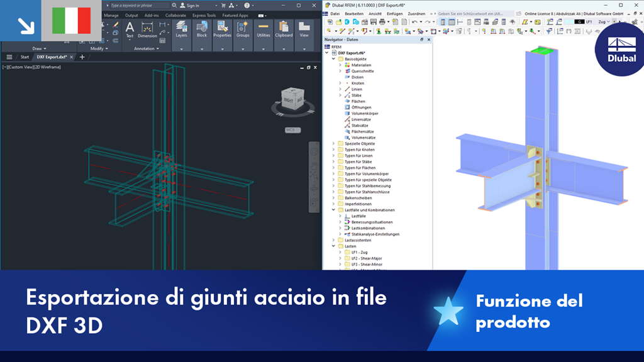The height and width of the screenshot is (362, 644).
Task: Add a new AutoCAD drawing tab
Action: click(82, 57)
